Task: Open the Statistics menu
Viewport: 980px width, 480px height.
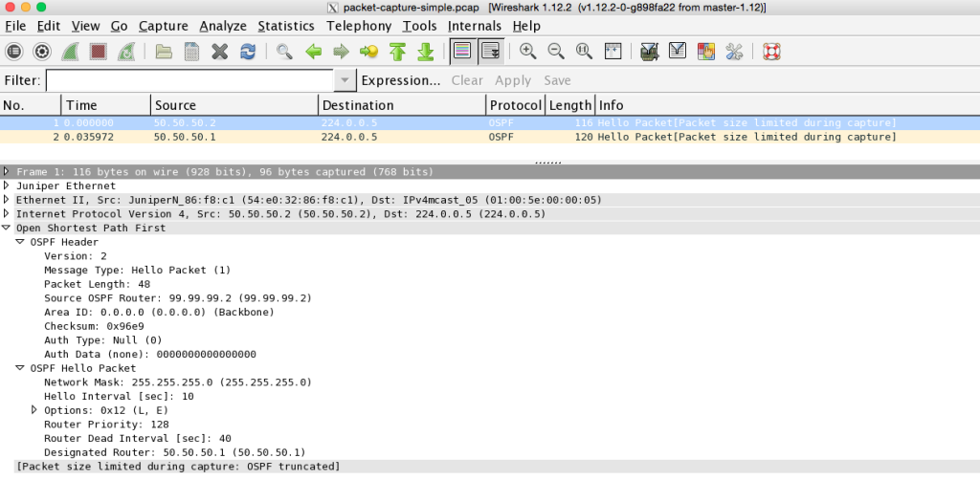Action: pos(285,26)
